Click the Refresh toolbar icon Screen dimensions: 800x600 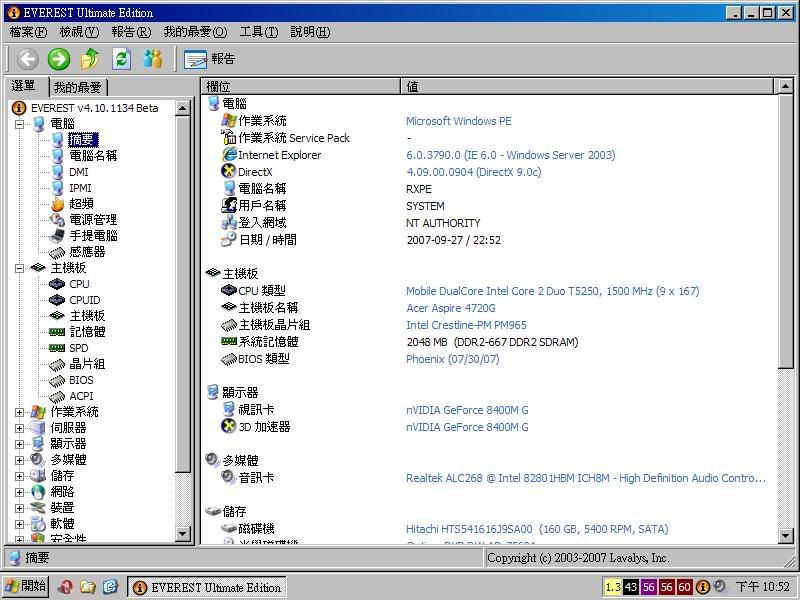click(x=121, y=59)
